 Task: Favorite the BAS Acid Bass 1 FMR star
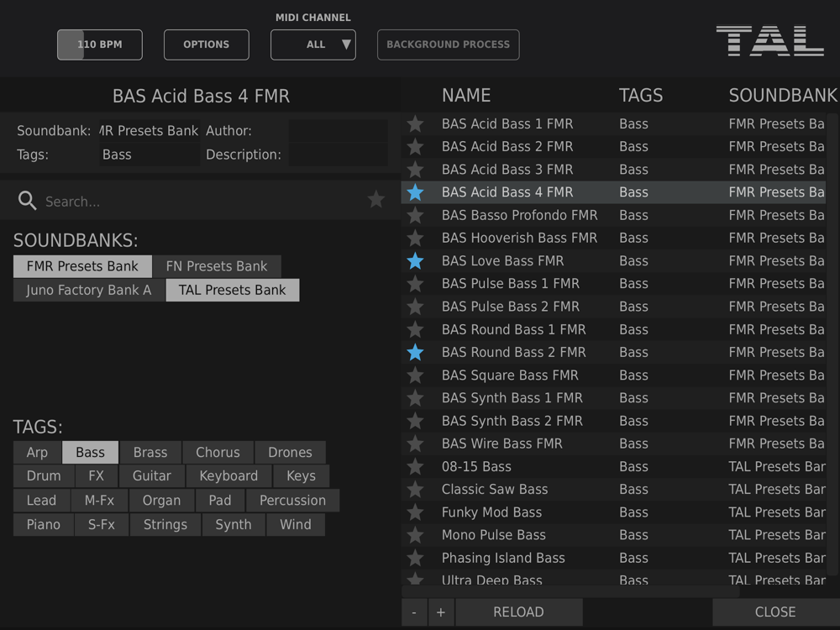click(x=415, y=123)
